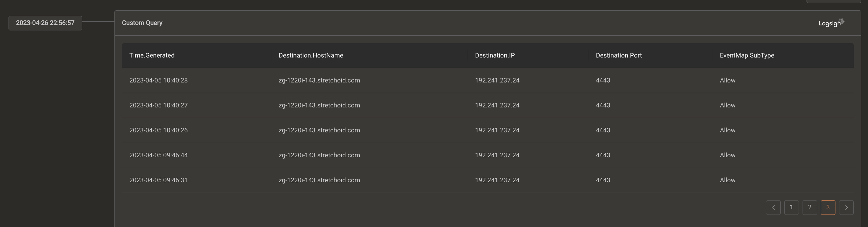Screen dimensions: 868x227
Task: Click Allow in the 10:40:27 row
Action: (727, 105)
